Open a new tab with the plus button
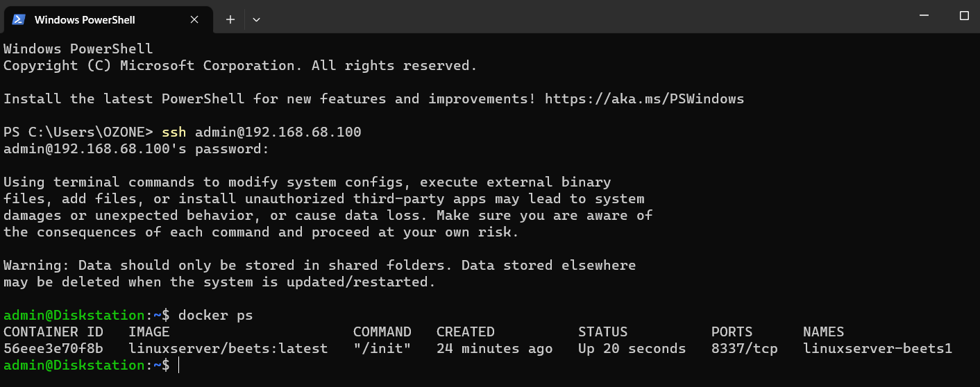980x387 pixels. coord(230,19)
